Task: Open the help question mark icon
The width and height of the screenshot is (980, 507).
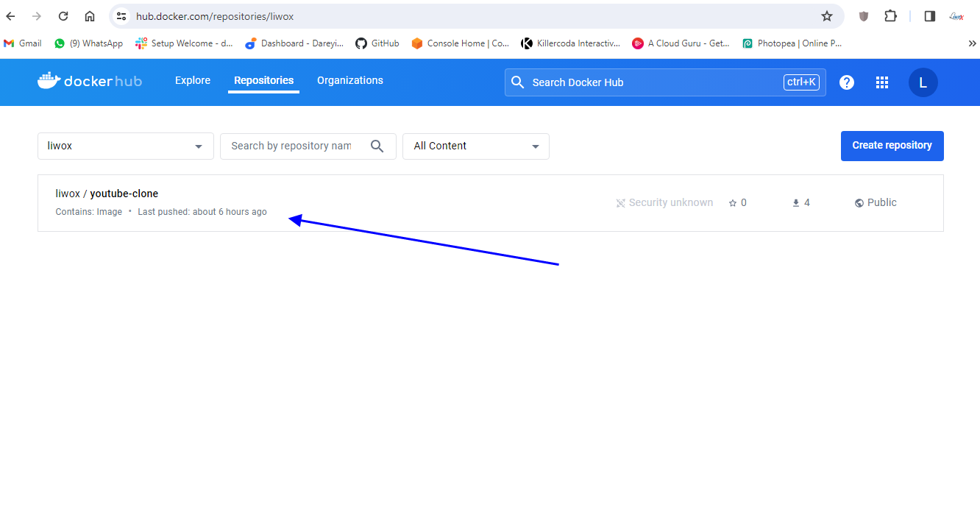Action: pyautogui.click(x=847, y=82)
